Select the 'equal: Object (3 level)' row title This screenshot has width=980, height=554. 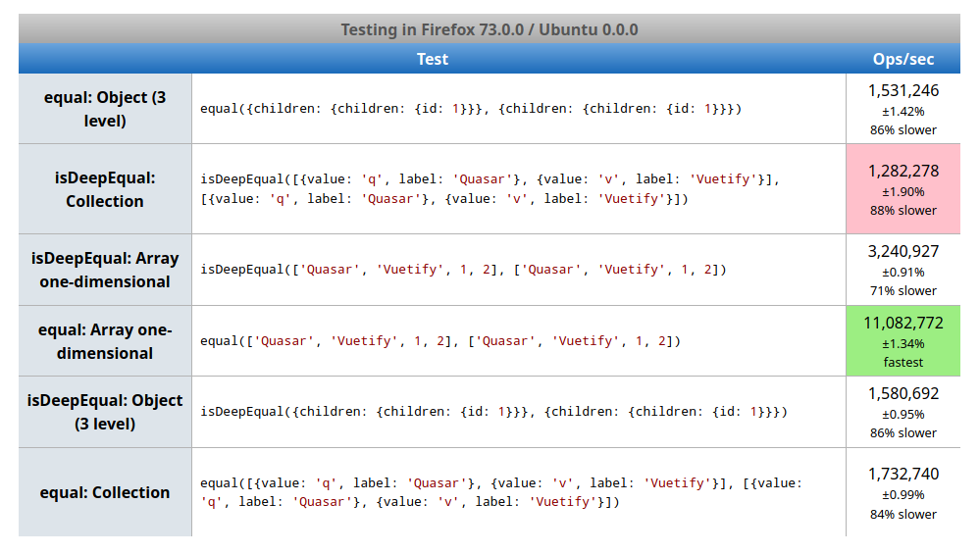(x=105, y=109)
